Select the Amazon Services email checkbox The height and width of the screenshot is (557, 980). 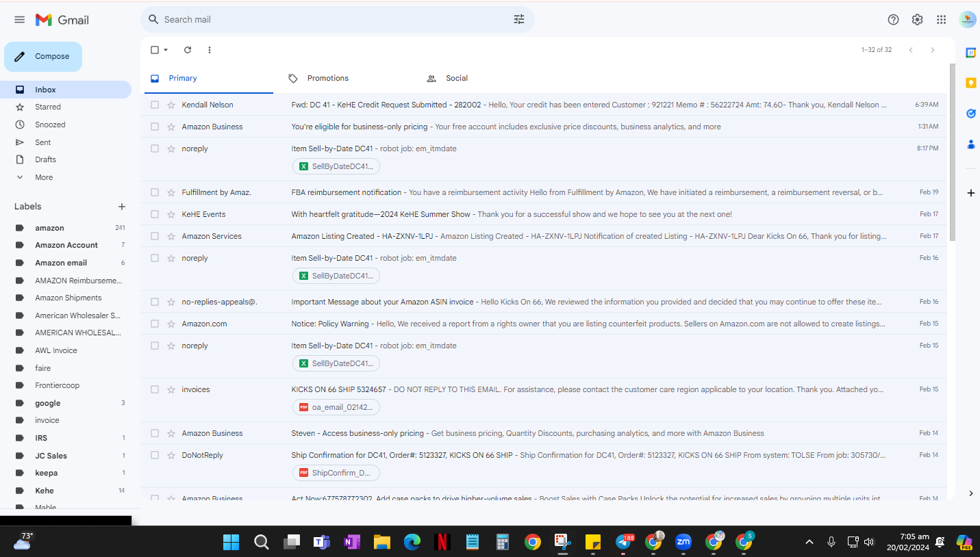[x=155, y=236]
